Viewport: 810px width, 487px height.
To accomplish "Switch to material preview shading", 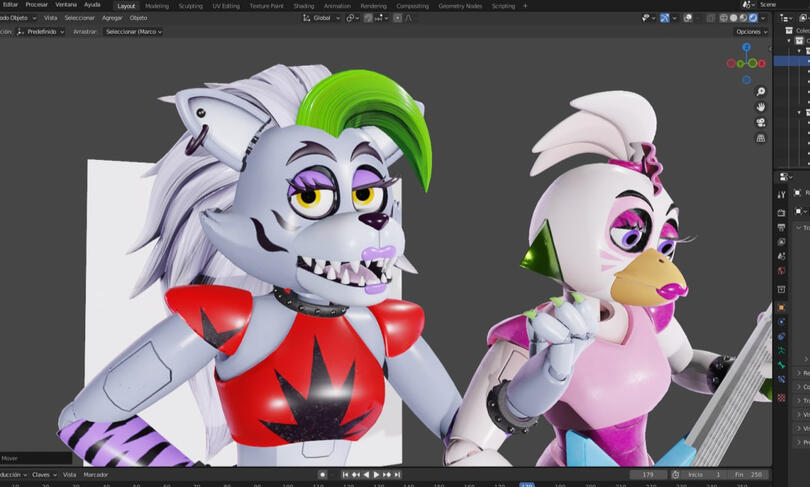I will pyautogui.click(x=743, y=18).
